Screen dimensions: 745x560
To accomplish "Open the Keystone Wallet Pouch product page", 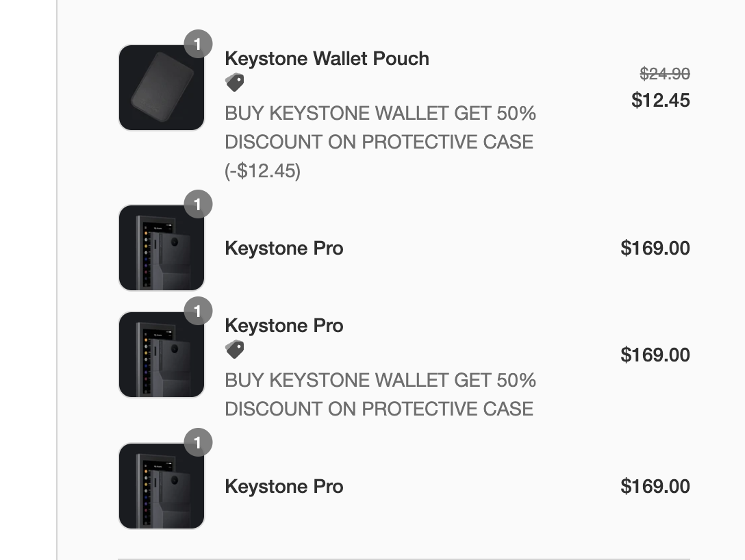I will [x=327, y=58].
